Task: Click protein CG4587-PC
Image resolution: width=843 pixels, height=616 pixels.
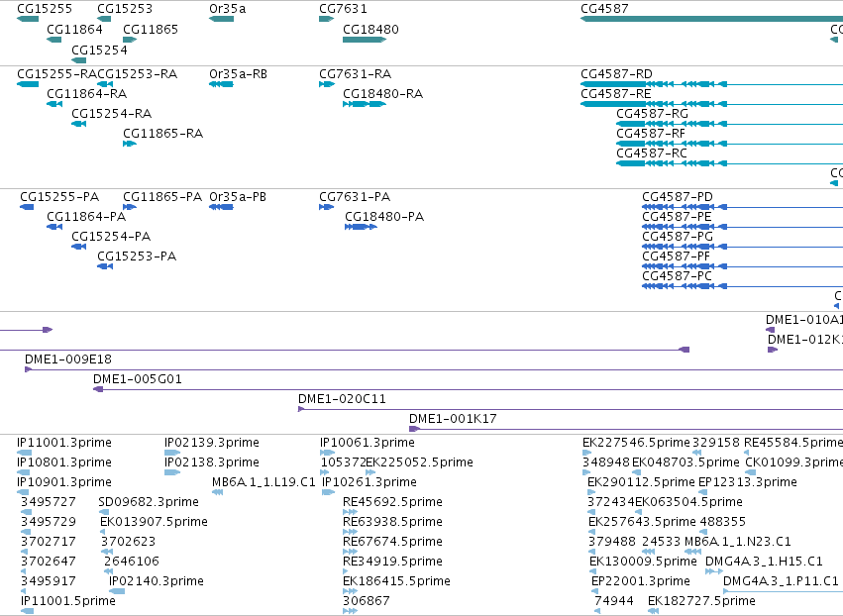Action: (x=743, y=286)
